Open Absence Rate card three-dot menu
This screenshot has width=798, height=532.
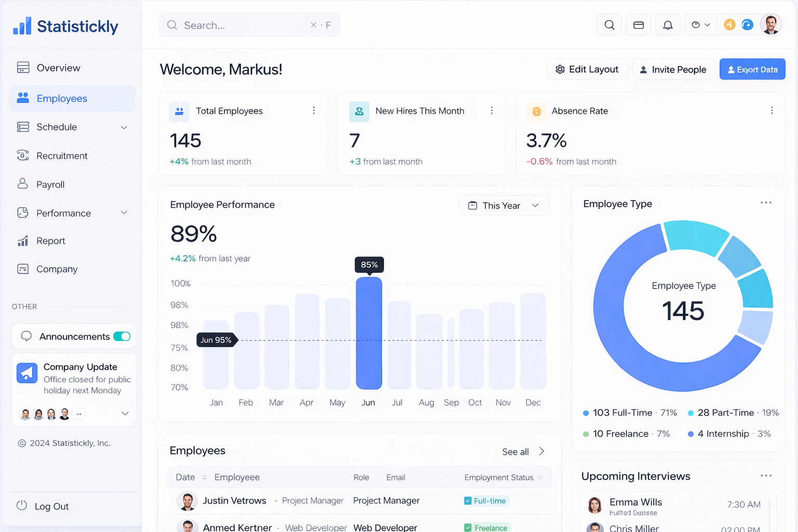(x=772, y=111)
